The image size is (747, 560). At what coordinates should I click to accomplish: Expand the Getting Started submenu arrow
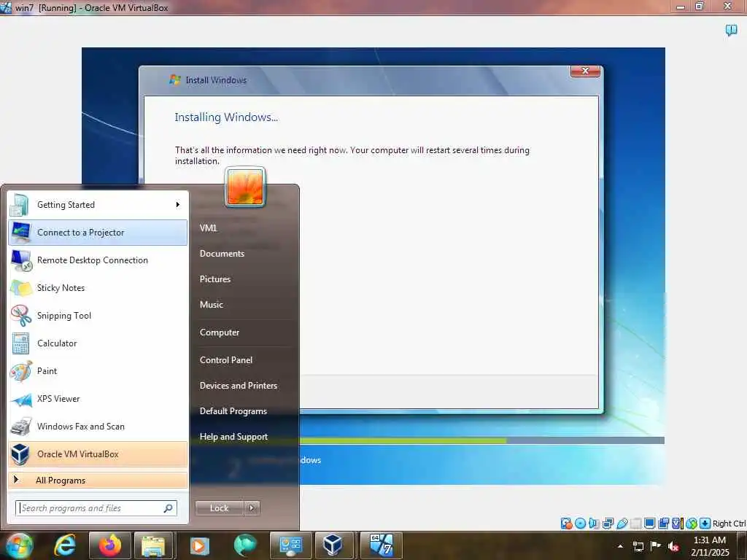(x=178, y=205)
